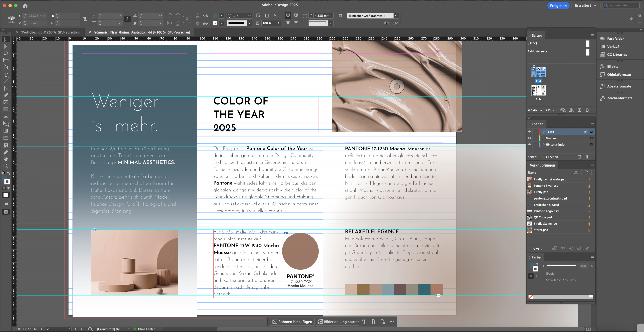Open the Erweitert workspace dropdown
Image resolution: width=644 pixels, height=332 pixels.
tap(585, 5)
